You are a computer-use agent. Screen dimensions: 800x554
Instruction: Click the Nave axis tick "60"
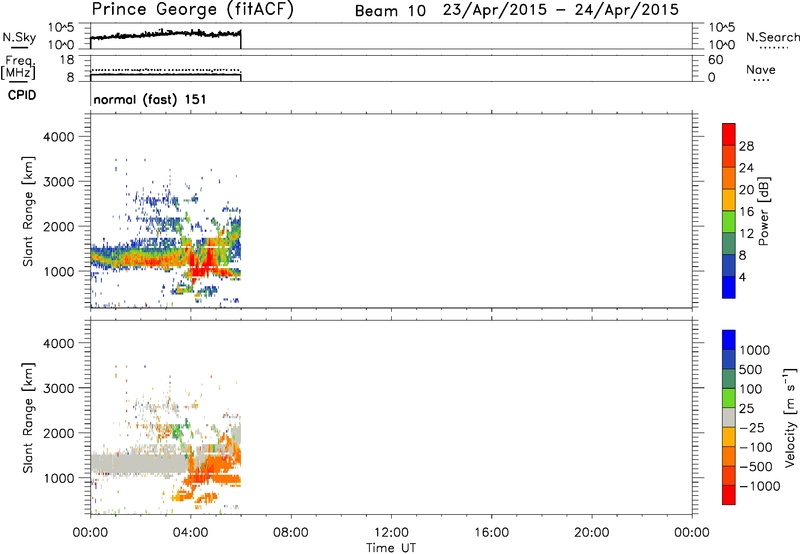click(715, 60)
